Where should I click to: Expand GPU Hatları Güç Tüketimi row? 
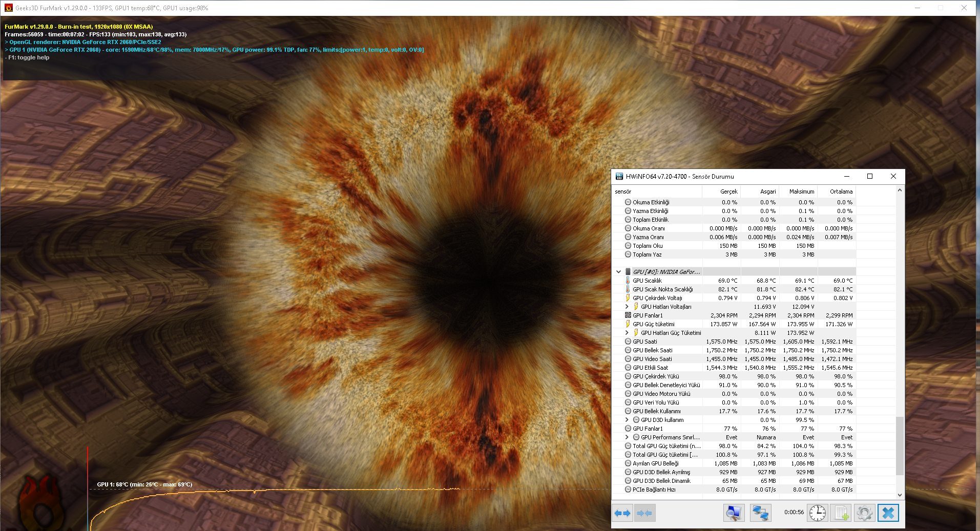pos(627,333)
